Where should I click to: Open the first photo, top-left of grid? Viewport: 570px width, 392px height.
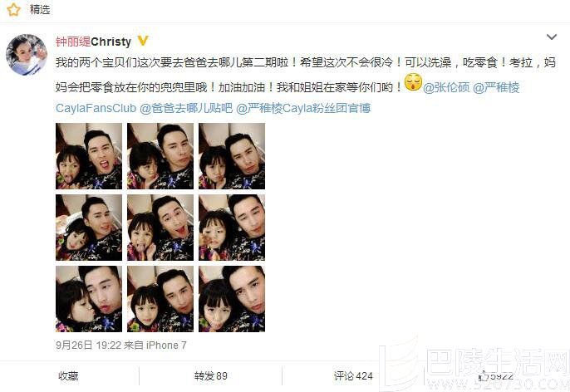pyautogui.click(x=89, y=156)
